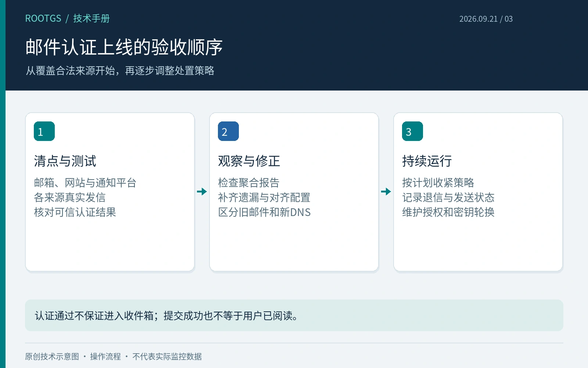Click the line 区分旧邮件和新DNS
588x368 pixels.
(264, 212)
